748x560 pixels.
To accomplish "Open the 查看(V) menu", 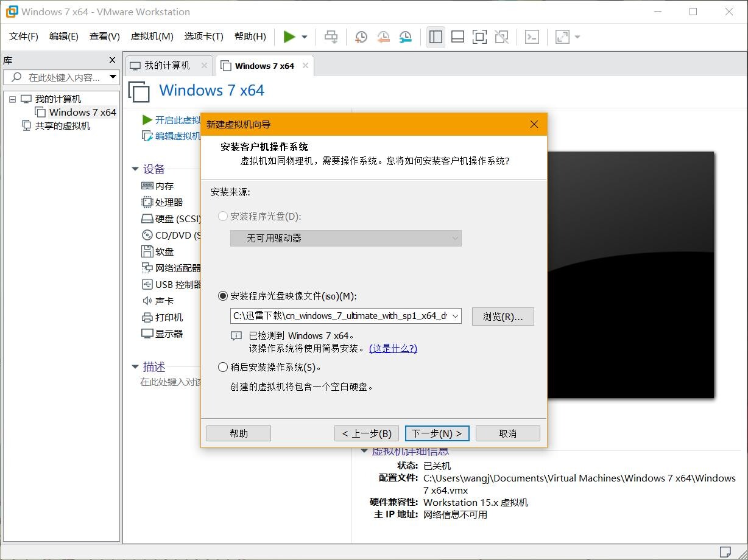I will [105, 37].
